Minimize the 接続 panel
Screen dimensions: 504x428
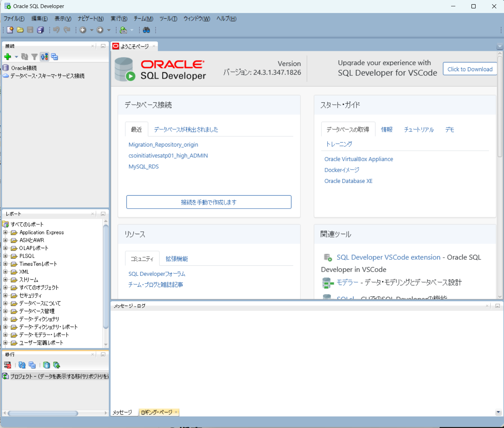(103, 46)
